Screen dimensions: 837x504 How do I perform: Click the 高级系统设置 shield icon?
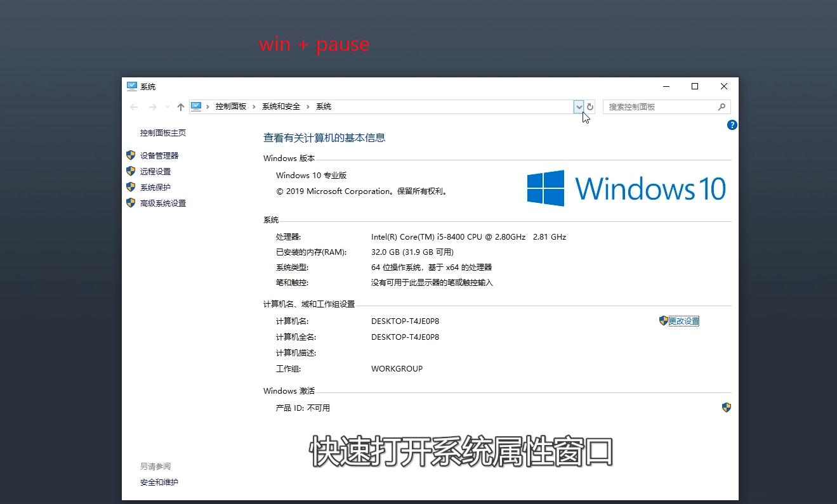[131, 203]
